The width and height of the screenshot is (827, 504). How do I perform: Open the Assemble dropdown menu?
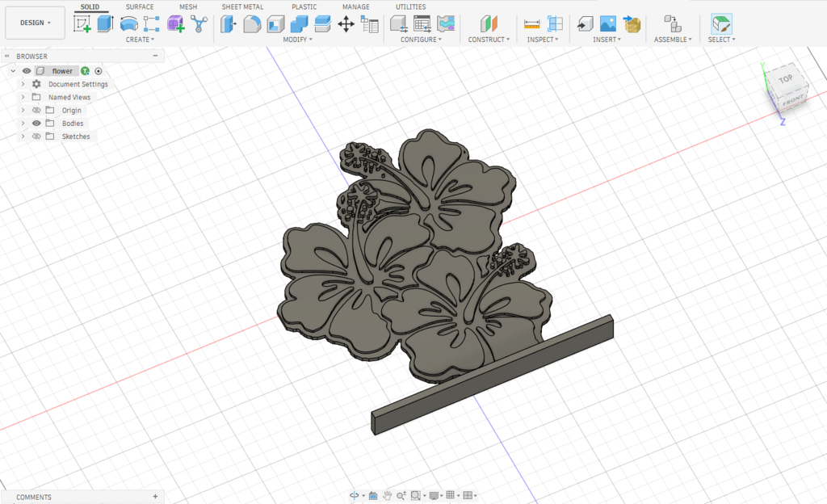click(x=673, y=40)
